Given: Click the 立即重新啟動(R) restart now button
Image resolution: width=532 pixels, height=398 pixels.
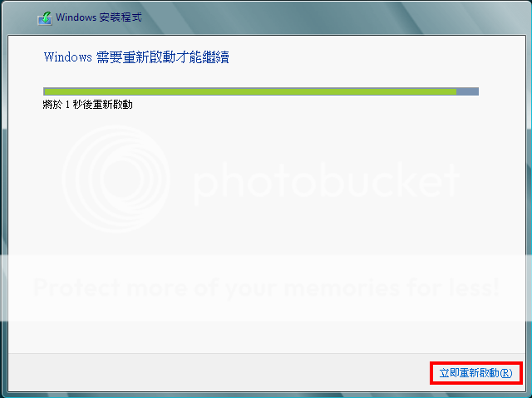Looking at the screenshot, I should pos(475,373).
